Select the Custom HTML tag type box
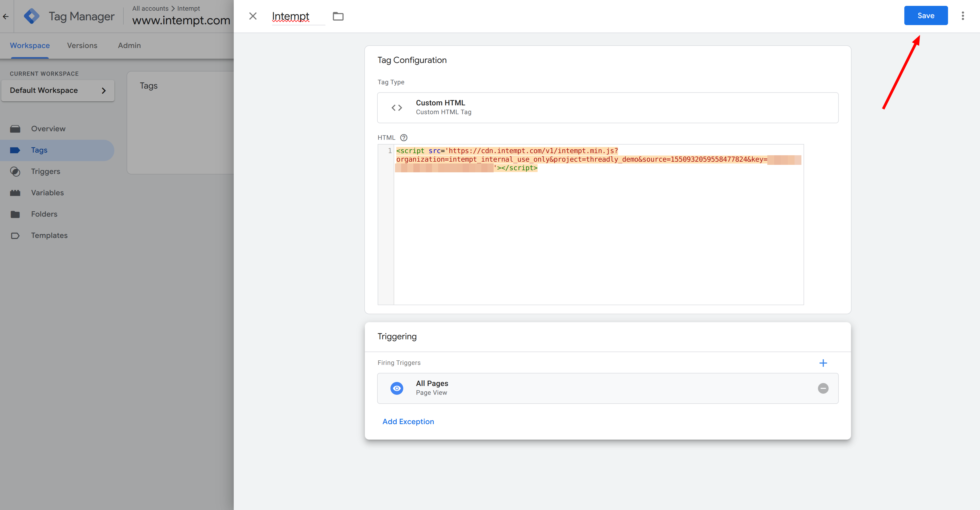The image size is (980, 510). point(608,108)
